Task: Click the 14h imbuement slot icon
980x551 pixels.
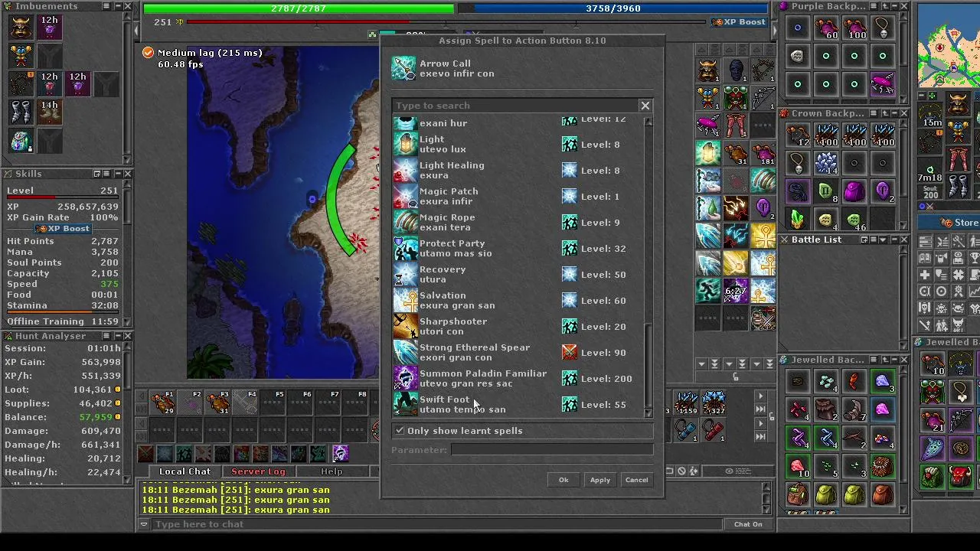Action: pos(50,112)
